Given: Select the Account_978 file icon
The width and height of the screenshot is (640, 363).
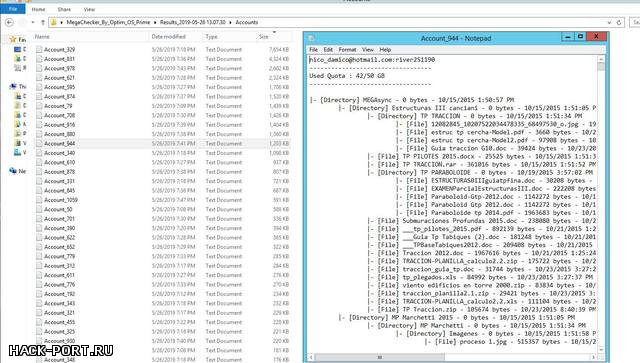Looking at the screenshot, I should 39,68.
